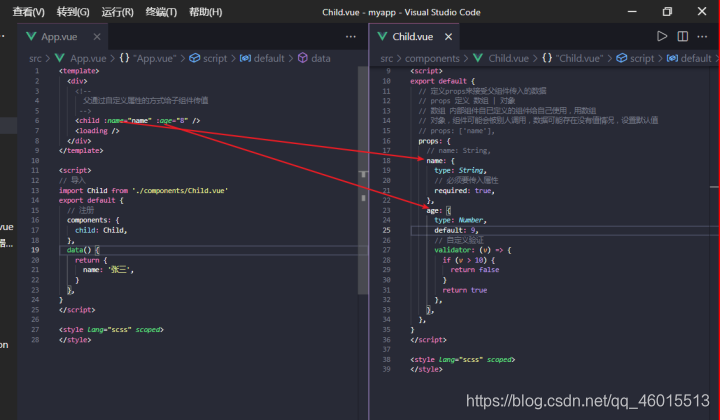Run the Child.vue file with the play icon

[x=662, y=36]
